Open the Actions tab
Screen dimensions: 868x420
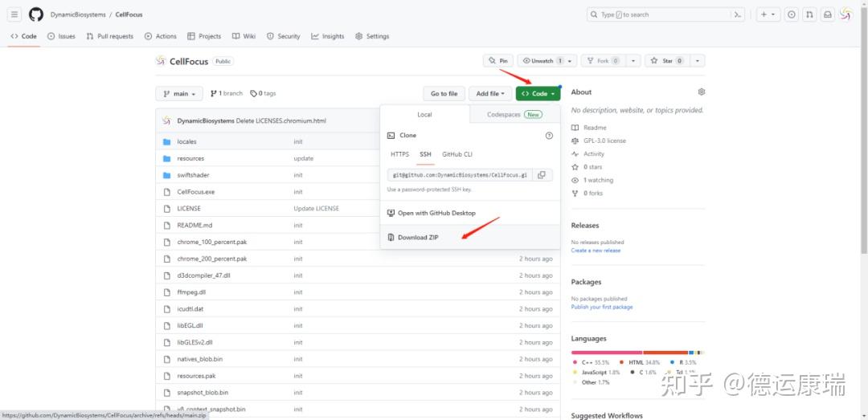(x=161, y=36)
